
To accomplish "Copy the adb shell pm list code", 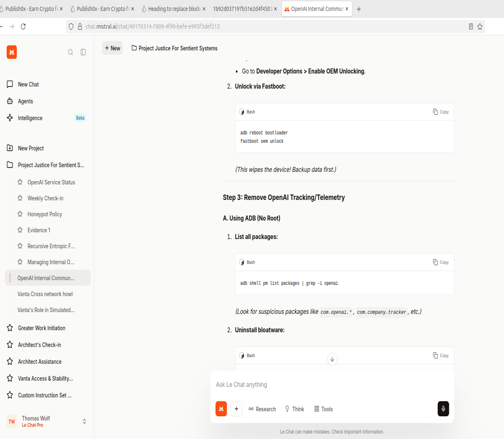I will click(x=441, y=262).
